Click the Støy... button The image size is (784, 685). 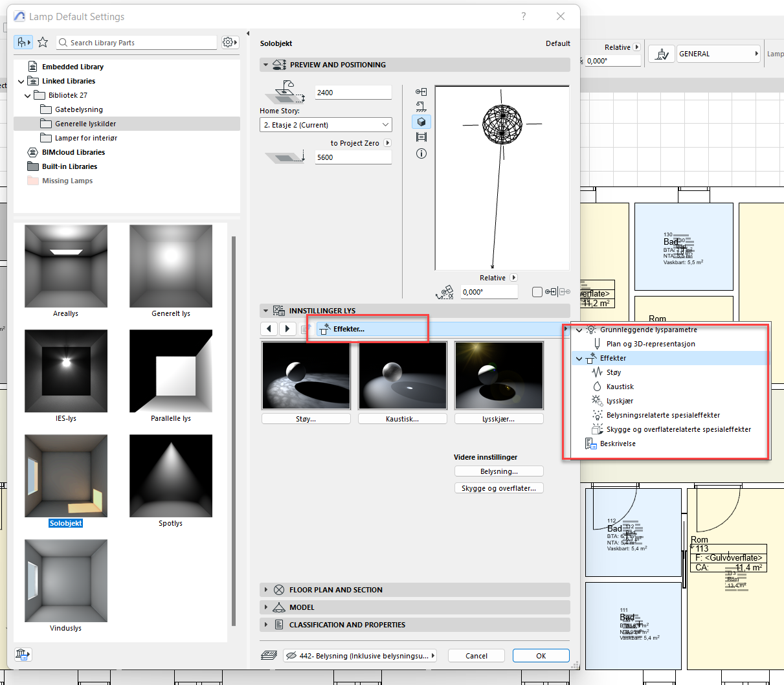pos(306,419)
